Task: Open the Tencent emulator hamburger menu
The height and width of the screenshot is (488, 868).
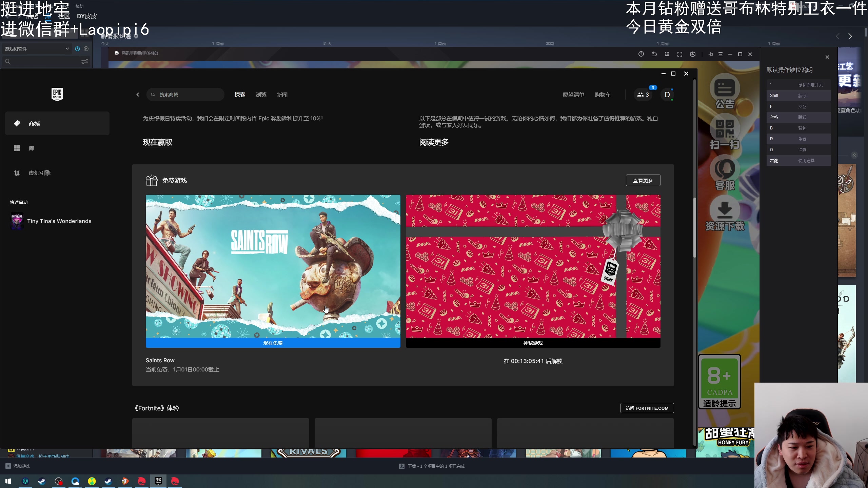Action: 721,54
